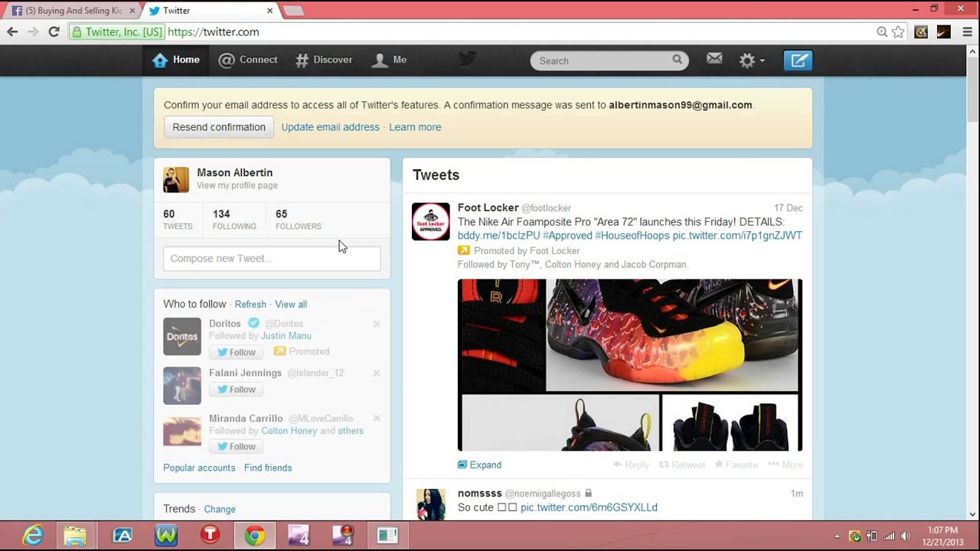The height and width of the screenshot is (551, 980).
Task: Open the Foot Locker avatar
Action: click(x=431, y=221)
